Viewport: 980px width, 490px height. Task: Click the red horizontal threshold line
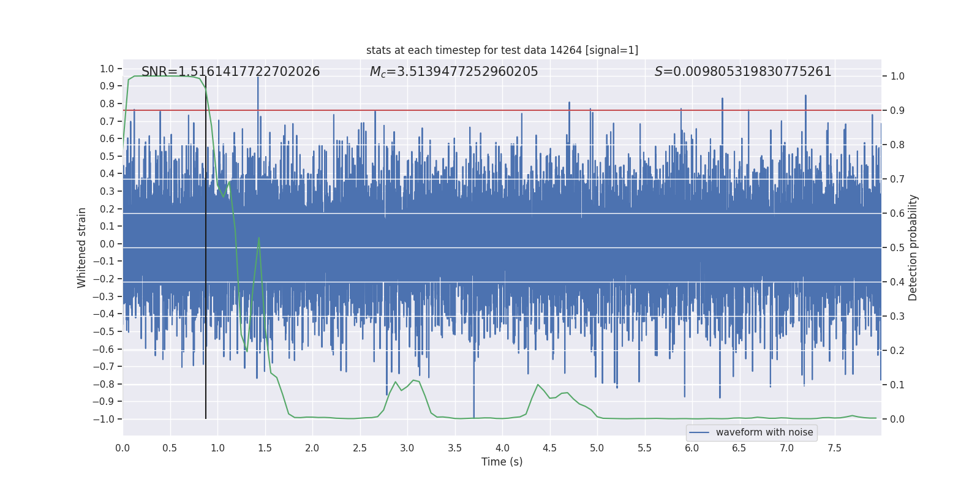click(x=502, y=110)
